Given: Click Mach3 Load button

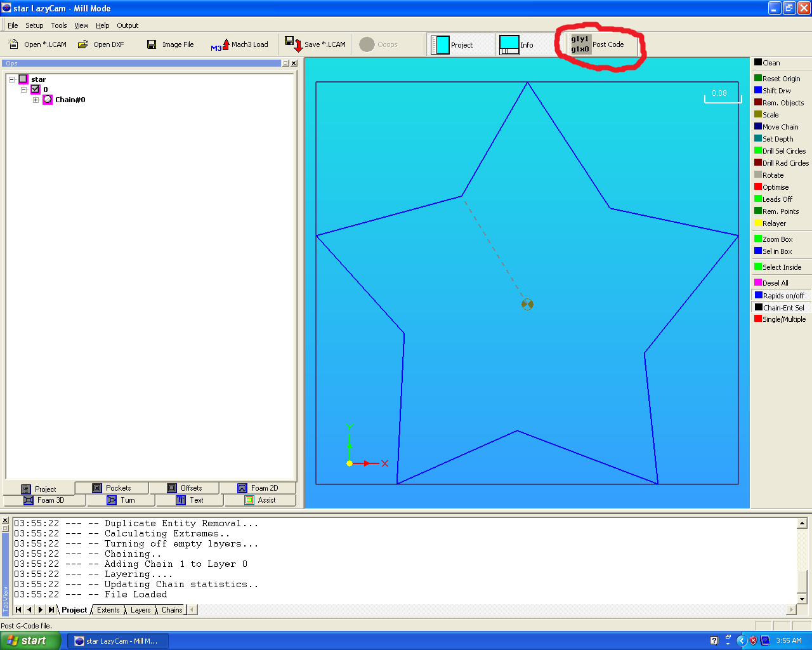Looking at the screenshot, I should point(240,44).
